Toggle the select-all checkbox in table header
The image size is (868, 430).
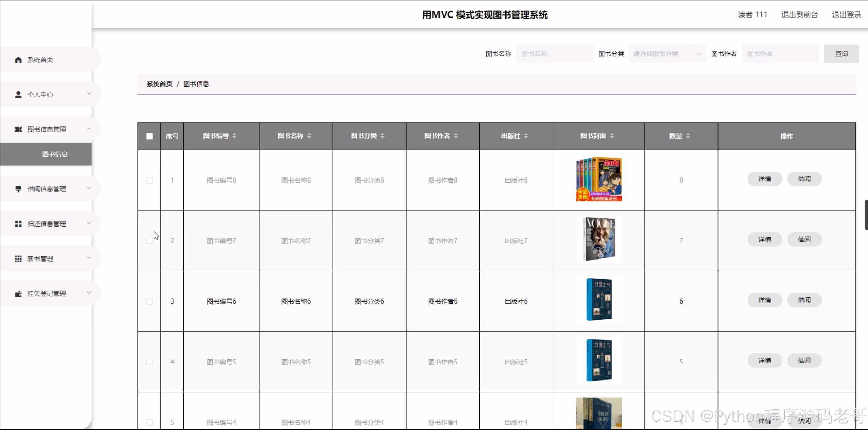149,136
